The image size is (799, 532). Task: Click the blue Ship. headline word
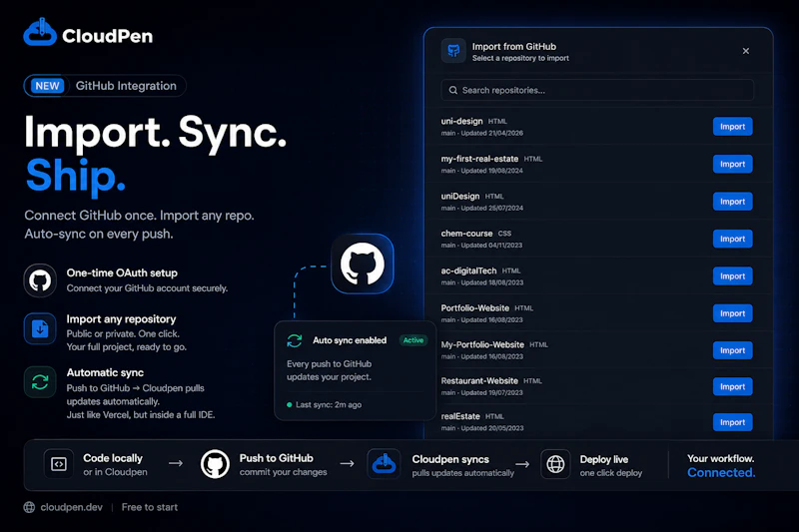[x=76, y=175]
